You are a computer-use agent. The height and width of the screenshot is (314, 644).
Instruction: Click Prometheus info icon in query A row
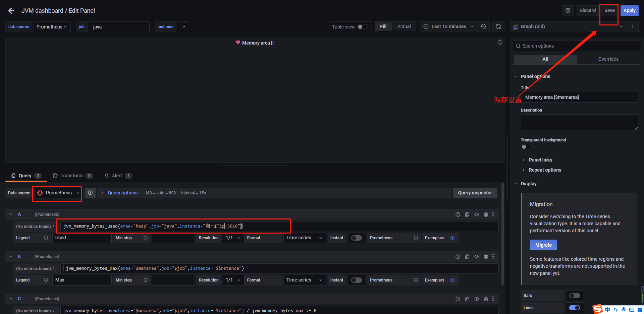click(416, 238)
